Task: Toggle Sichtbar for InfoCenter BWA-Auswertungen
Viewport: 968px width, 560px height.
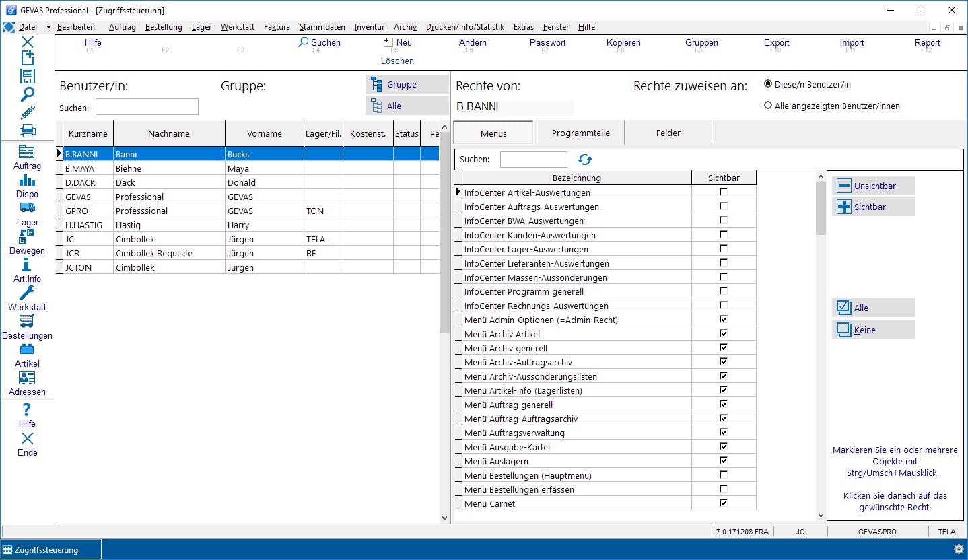Action: pyautogui.click(x=724, y=221)
